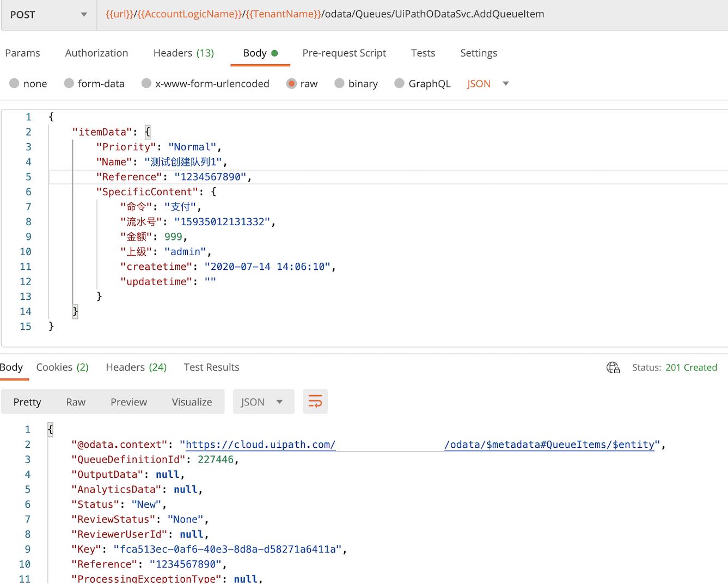
Task: Switch response view to Raw
Action: click(76, 402)
